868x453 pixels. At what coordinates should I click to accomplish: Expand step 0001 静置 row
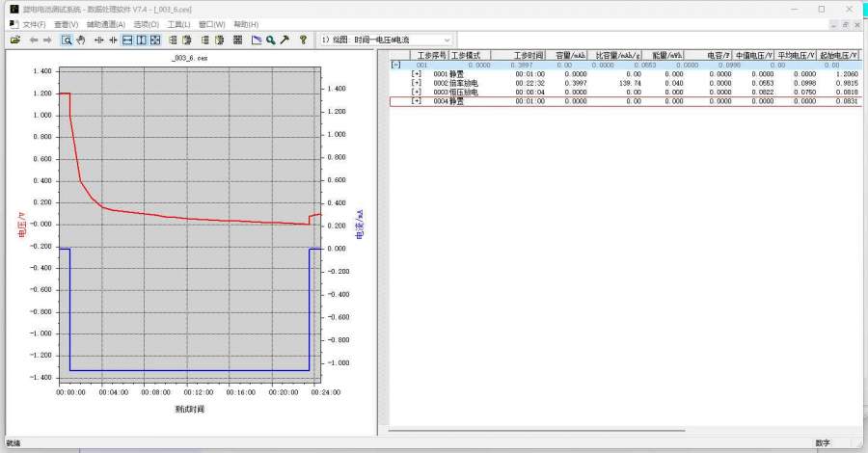click(417, 74)
